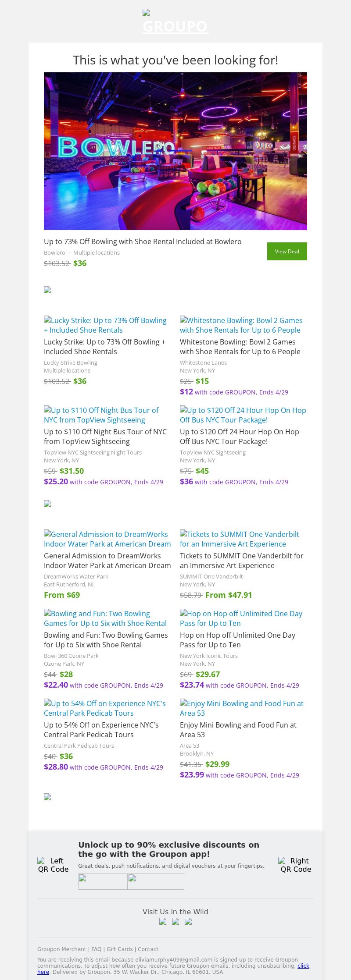Open the Bowlero bowling alley photo

pyautogui.click(x=175, y=151)
